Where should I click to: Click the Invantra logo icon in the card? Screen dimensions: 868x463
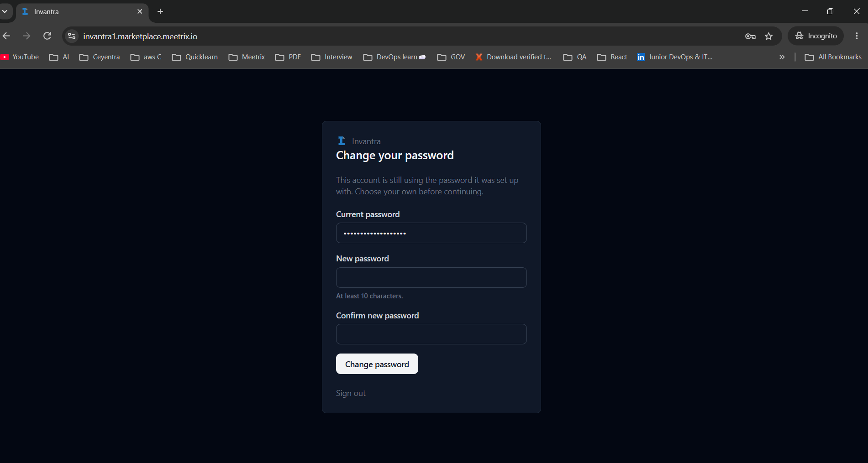tap(341, 141)
